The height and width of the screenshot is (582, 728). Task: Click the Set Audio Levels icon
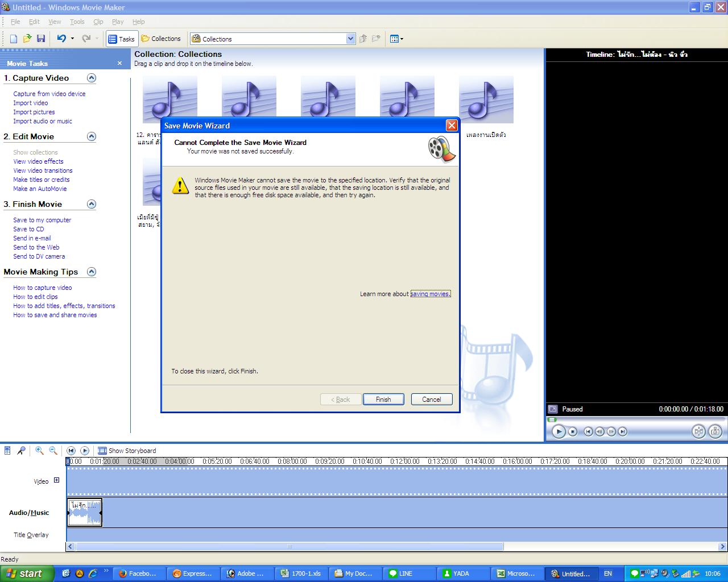(7, 451)
